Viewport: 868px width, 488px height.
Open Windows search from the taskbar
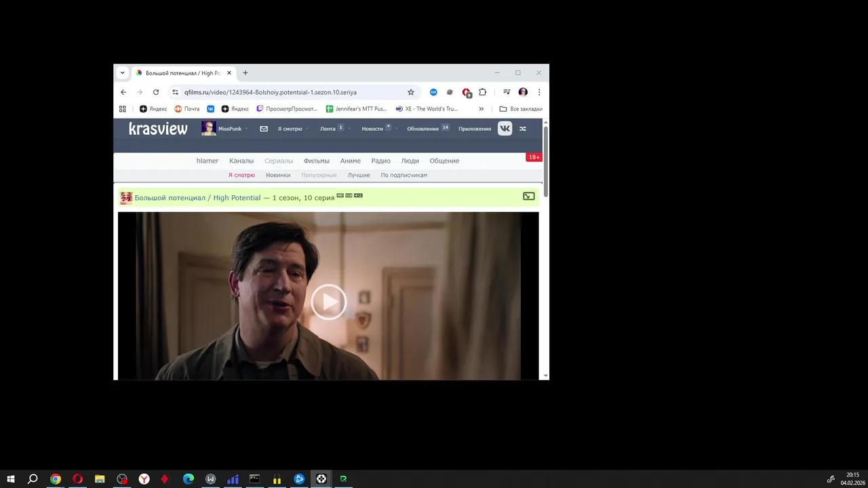[x=33, y=479]
